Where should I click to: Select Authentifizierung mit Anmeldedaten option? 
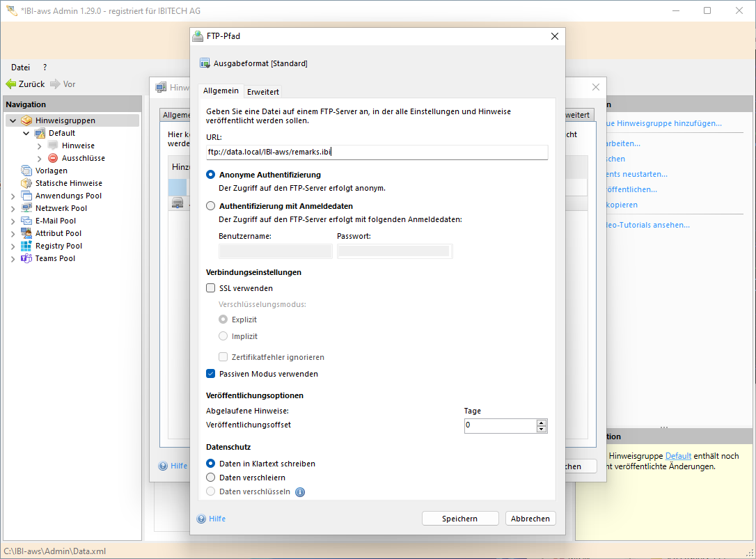pyautogui.click(x=211, y=206)
